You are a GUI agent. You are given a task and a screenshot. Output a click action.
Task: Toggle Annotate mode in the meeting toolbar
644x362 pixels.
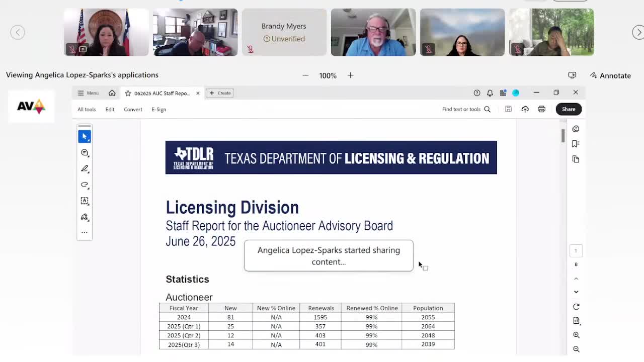click(610, 75)
